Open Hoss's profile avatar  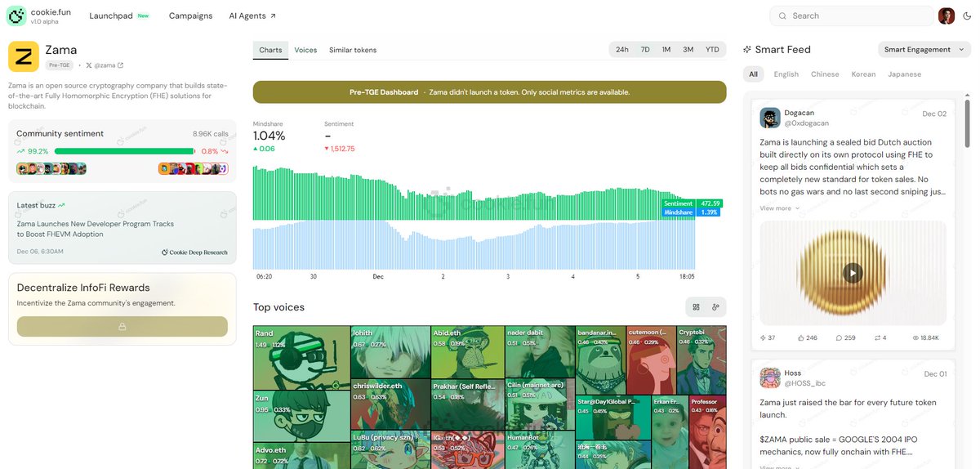[x=770, y=377]
